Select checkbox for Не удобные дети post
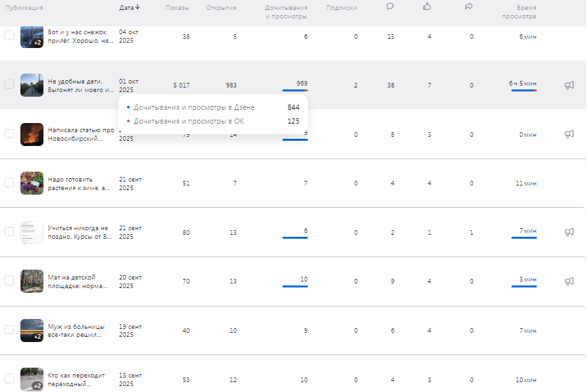This screenshot has height=392, width=587. click(9, 84)
